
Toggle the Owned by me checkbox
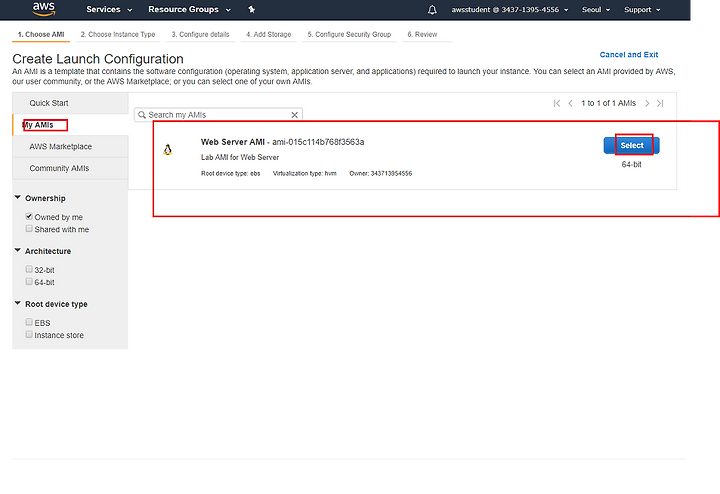[x=29, y=216]
